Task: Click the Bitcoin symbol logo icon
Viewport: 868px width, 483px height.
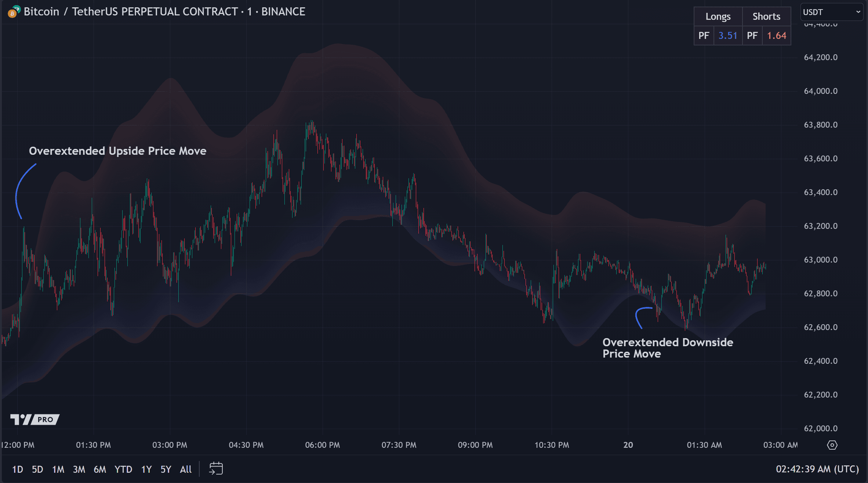Action: pyautogui.click(x=14, y=12)
